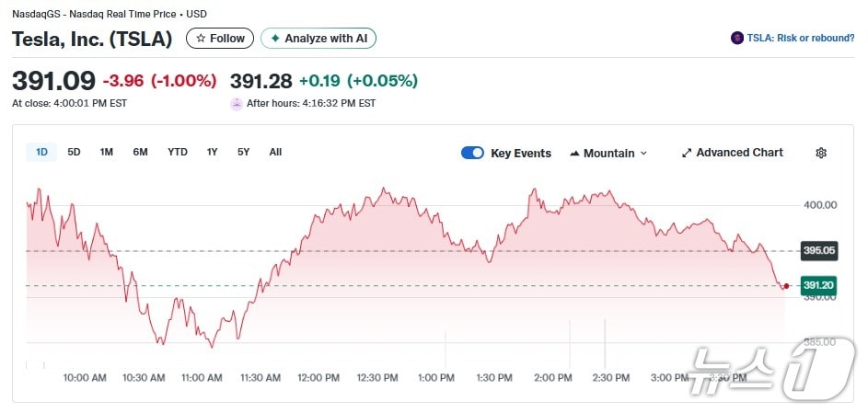Click the after-hours moon icon

click(x=237, y=104)
